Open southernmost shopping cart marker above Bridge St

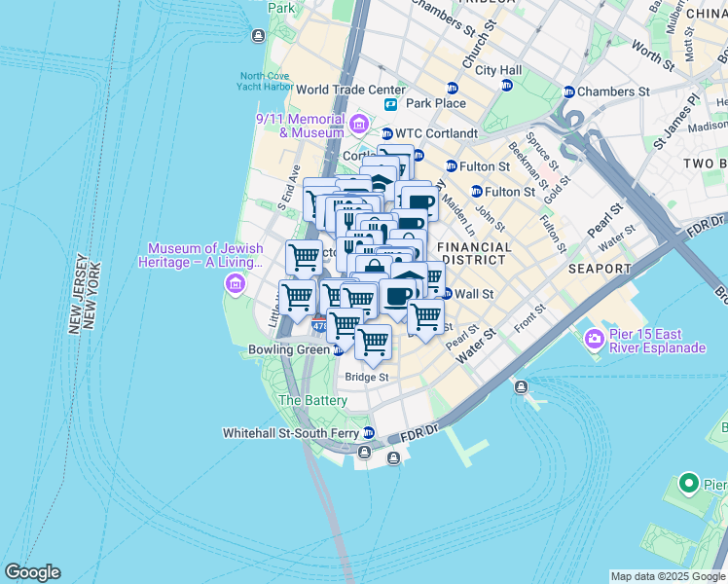(373, 344)
